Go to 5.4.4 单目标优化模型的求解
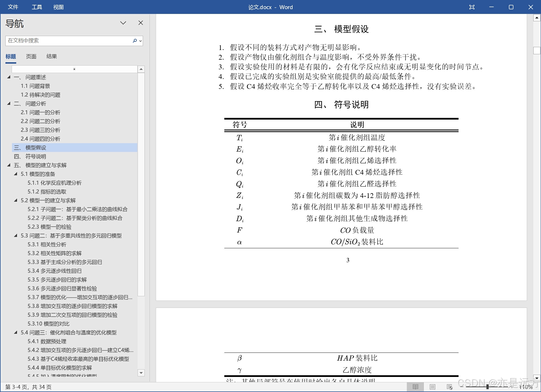The height and width of the screenshot is (392, 541). [x=60, y=368]
